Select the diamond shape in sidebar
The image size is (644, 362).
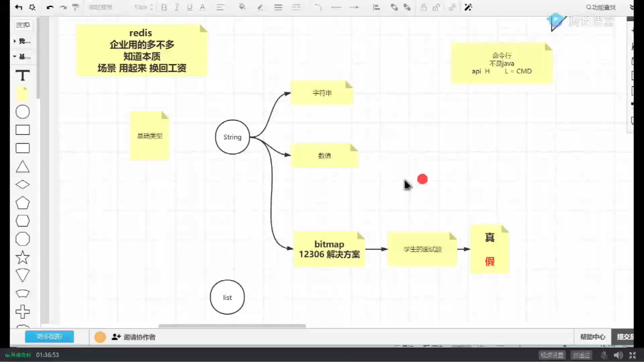[22, 184]
